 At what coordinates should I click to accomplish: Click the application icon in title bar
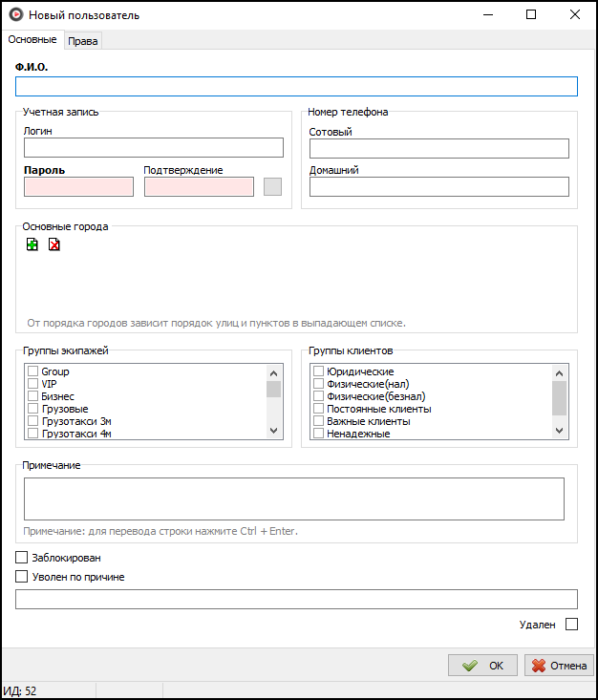14,15
